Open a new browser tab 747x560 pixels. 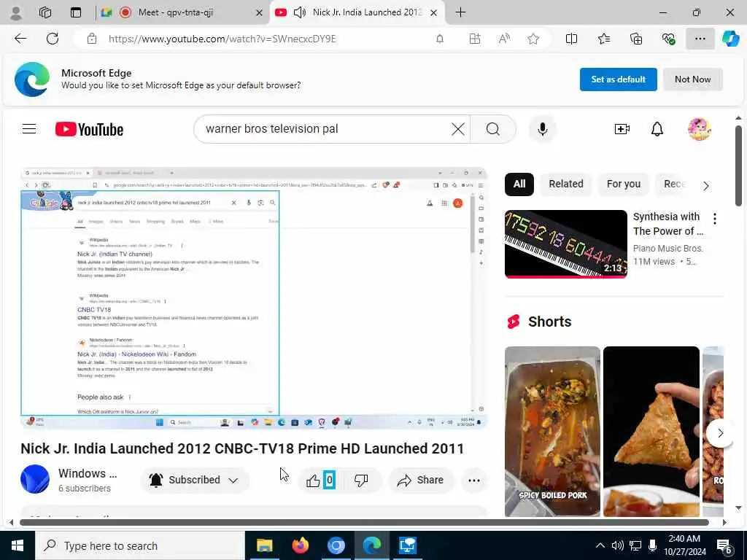tap(461, 12)
